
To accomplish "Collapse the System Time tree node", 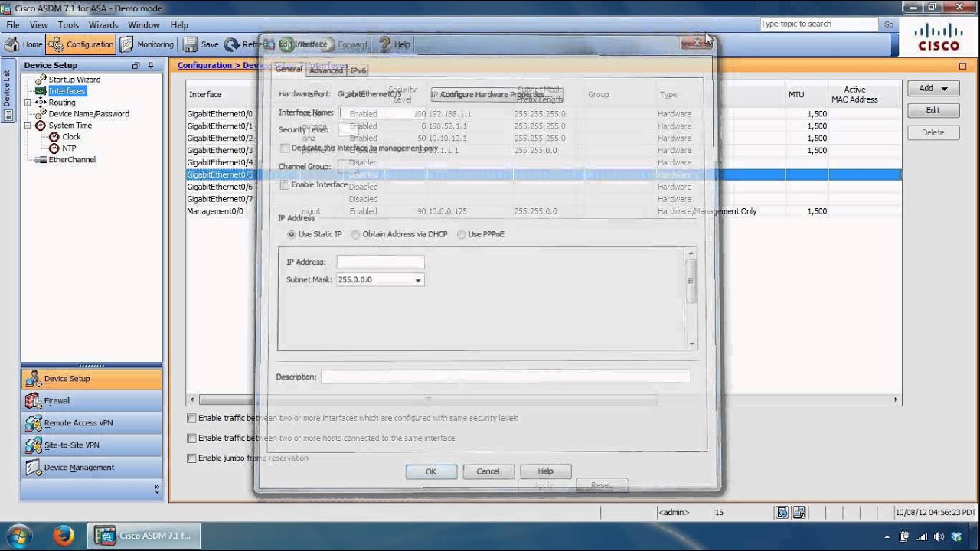I will pos(28,126).
